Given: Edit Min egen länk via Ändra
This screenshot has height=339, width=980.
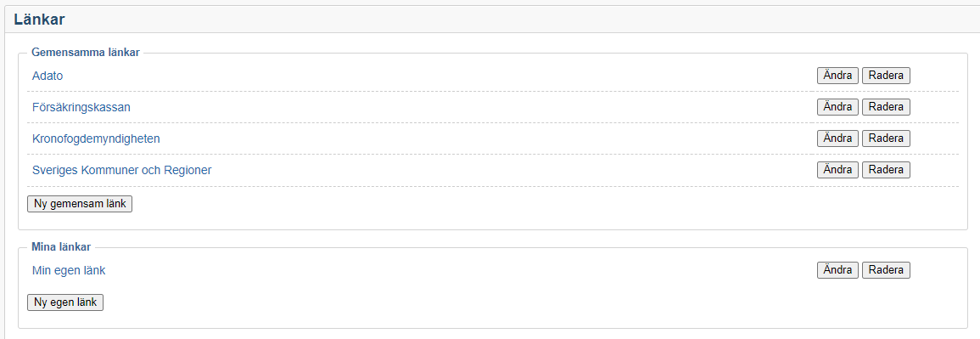Looking at the screenshot, I should point(837,270).
